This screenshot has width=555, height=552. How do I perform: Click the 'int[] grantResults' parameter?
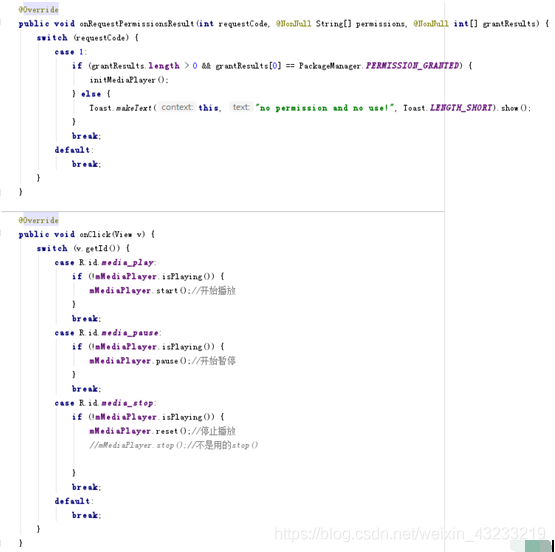496,24
